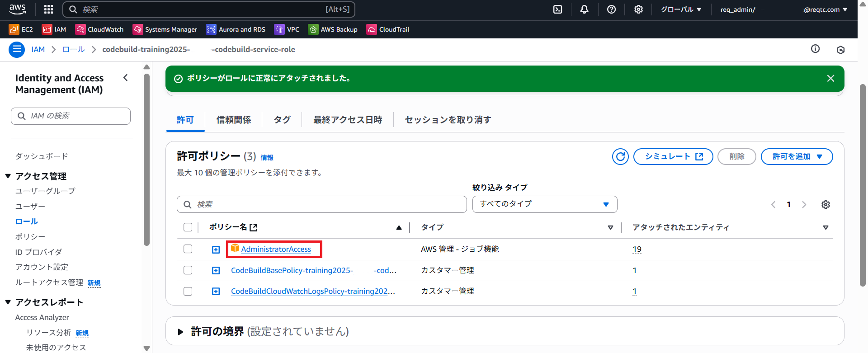This screenshot has height=353, width=868.
Task: Open the hexagon preferences icon at top right
Action: (840, 50)
